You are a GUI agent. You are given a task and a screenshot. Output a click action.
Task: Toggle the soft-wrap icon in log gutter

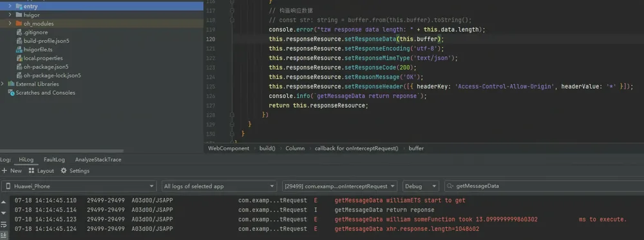pyautogui.click(x=4, y=225)
